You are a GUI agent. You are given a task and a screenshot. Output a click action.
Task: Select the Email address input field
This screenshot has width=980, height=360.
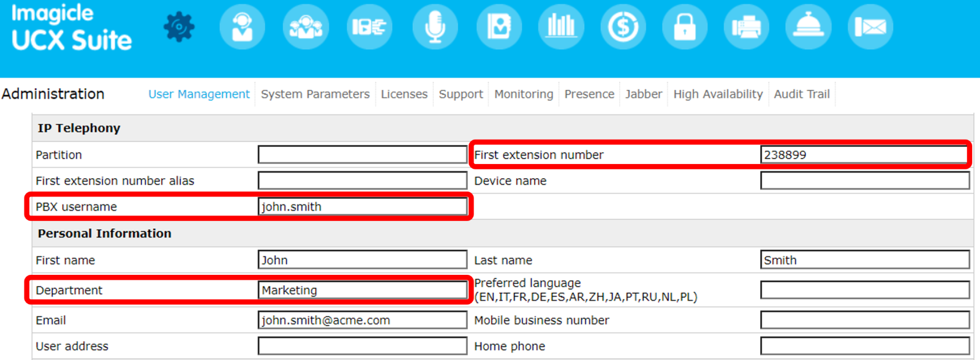pos(362,320)
